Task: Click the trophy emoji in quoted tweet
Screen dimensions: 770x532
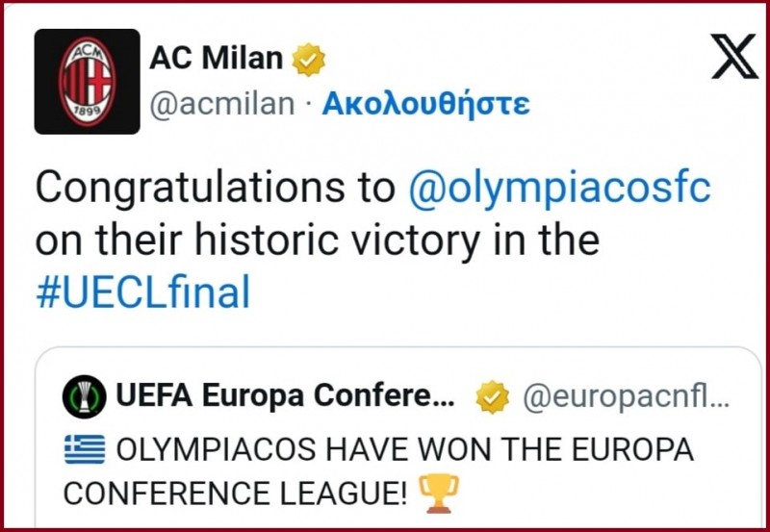Action: [438, 494]
